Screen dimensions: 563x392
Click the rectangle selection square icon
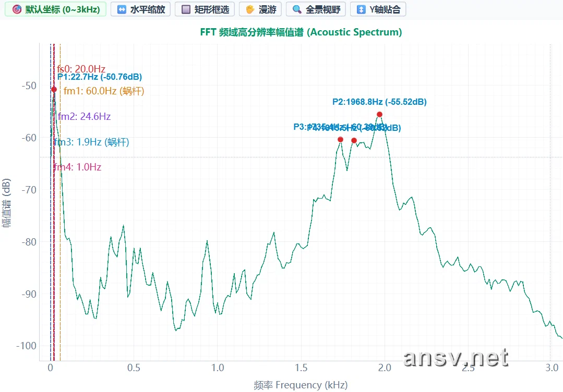[186, 9]
